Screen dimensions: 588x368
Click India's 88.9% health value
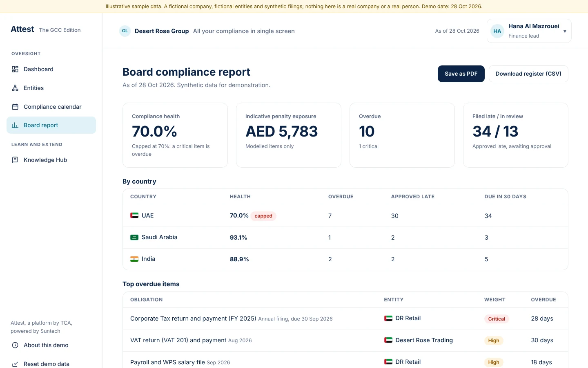pyautogui.click(x=239, y=259)
